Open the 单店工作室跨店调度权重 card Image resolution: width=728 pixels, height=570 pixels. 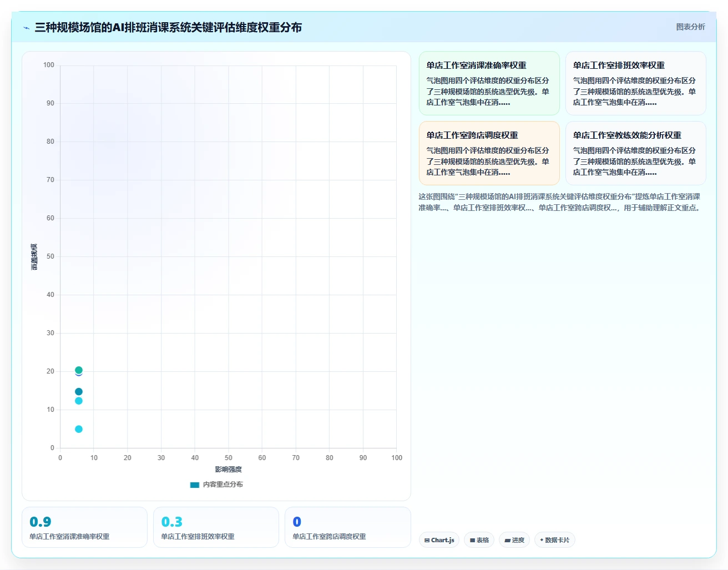(489, 153)
